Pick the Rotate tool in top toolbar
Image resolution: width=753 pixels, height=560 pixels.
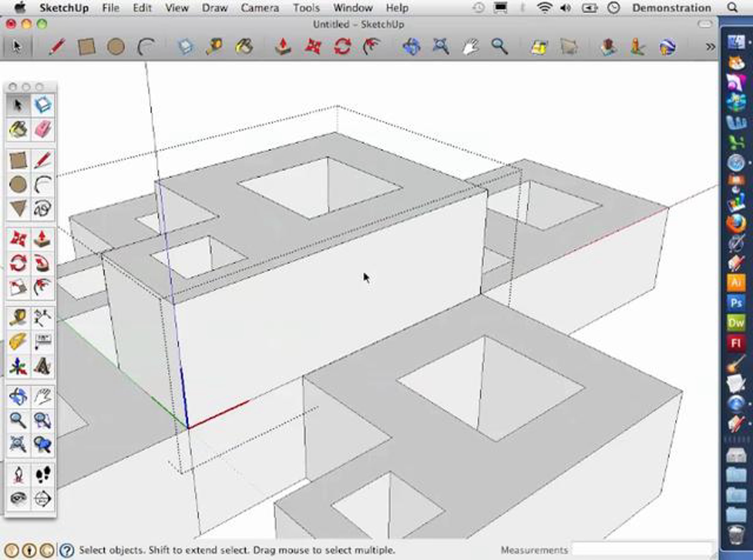342,46
